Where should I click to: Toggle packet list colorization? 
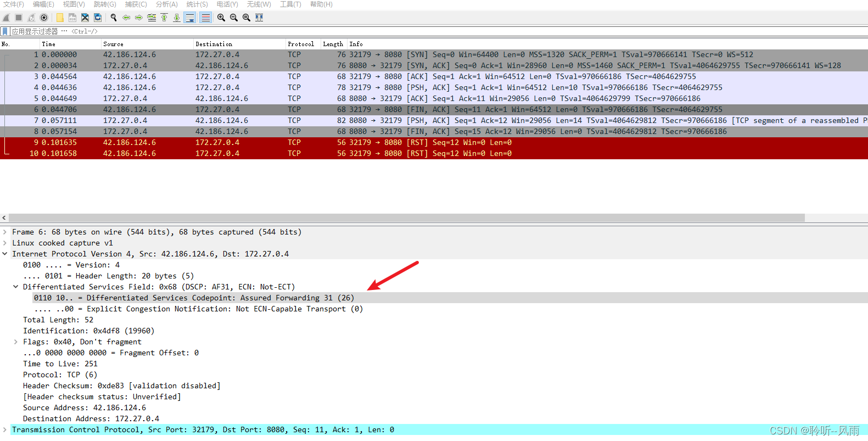tap(205, 18)
